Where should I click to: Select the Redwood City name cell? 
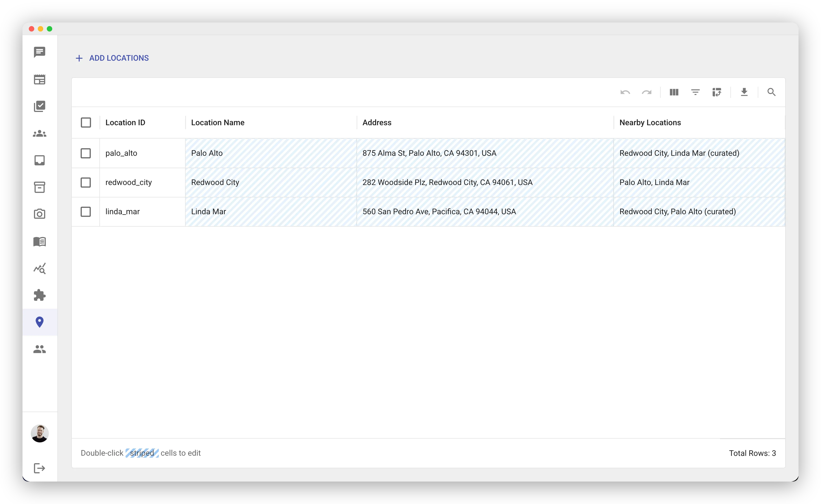pyautogui.click(x=271, y=182)
